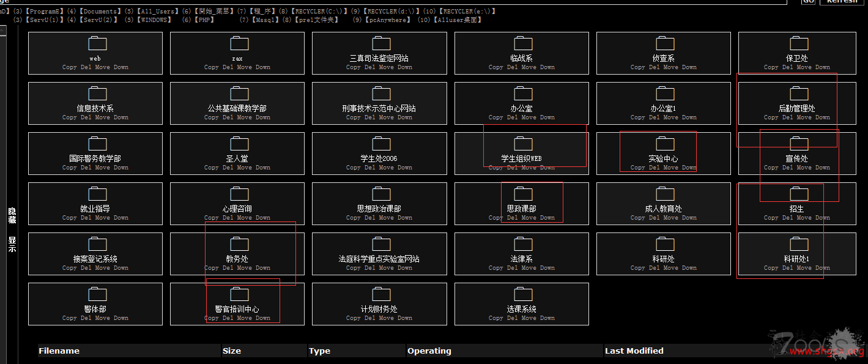
Task: Open the 后勤管理处 folder icon
Action: point(799,94)
